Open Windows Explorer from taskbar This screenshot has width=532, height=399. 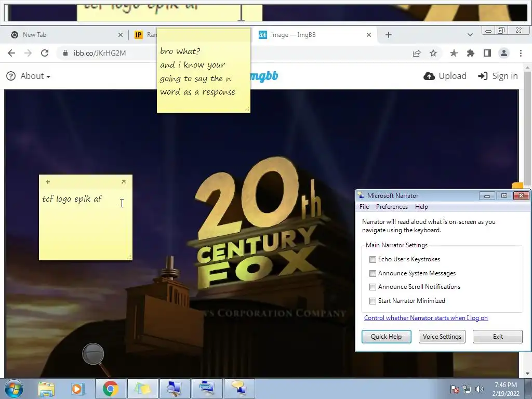click(46, 389)
